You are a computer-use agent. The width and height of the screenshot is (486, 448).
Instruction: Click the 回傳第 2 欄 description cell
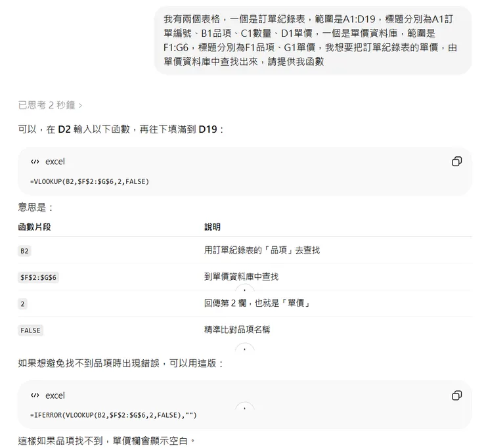pyautogui.click(x=257, y=303)
